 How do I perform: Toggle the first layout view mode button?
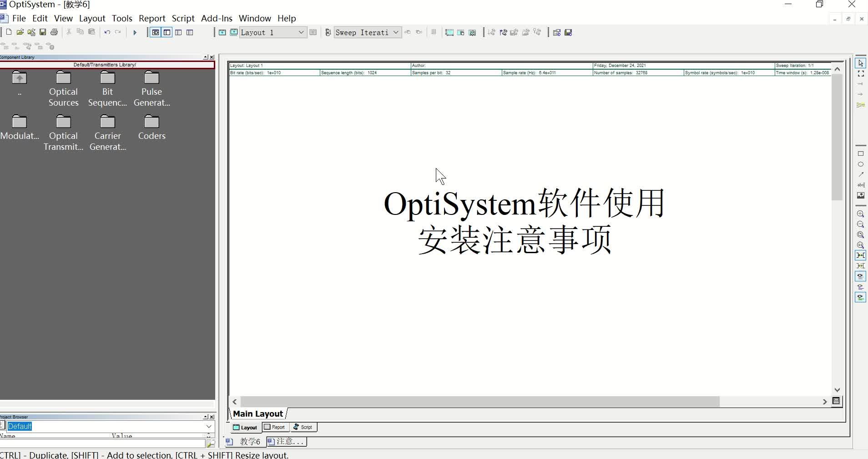pos(156,32)
